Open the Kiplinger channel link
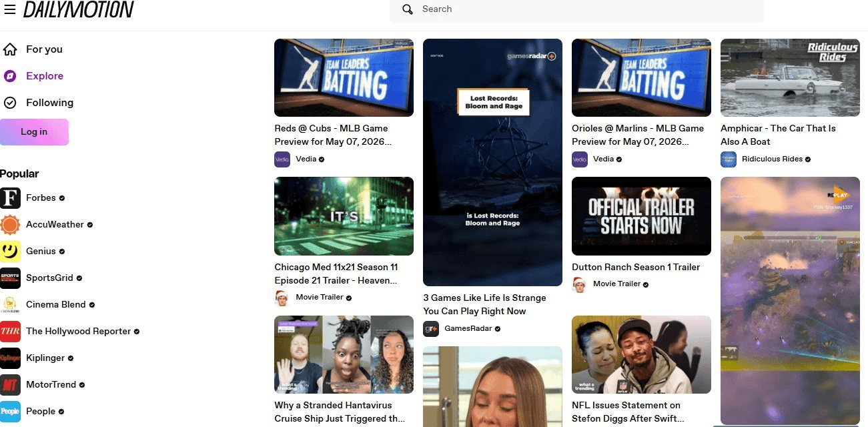The height and width of the screenshot is (427, 868). [x=45, y=358]
